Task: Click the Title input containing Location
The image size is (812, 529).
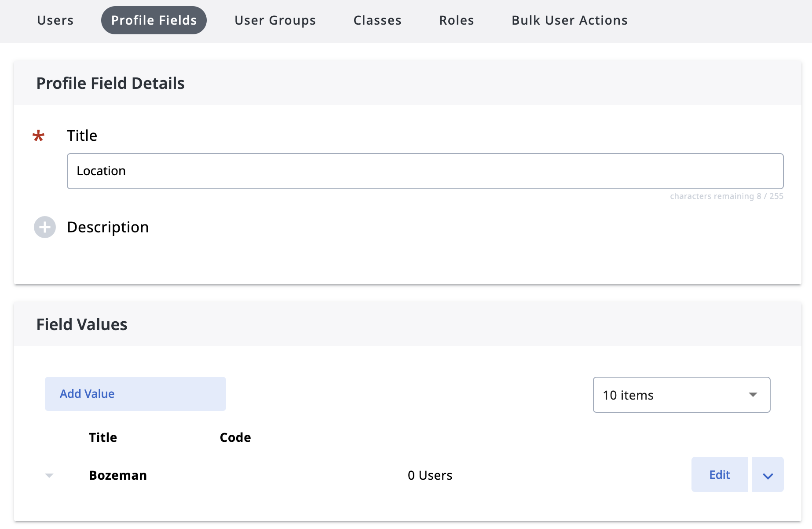Action: (425, 171)
